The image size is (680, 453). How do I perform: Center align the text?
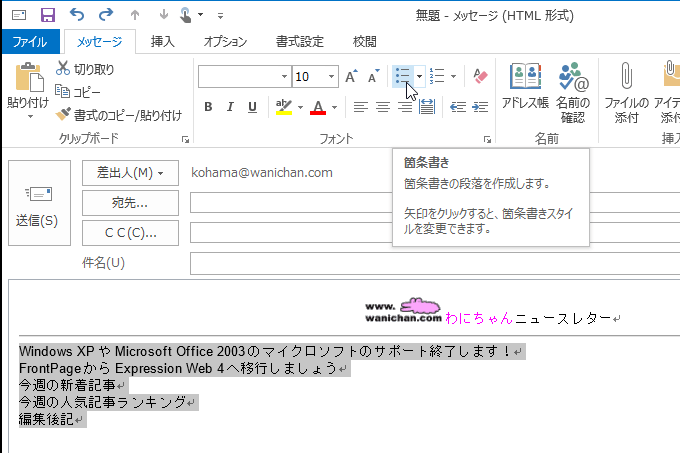pos(382,107)
